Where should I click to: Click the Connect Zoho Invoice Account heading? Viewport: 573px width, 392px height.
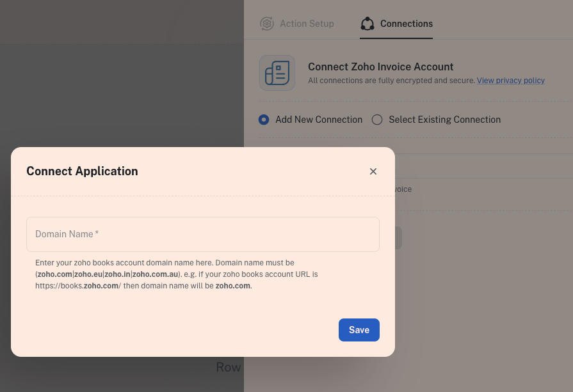click(x=380, y=67)
